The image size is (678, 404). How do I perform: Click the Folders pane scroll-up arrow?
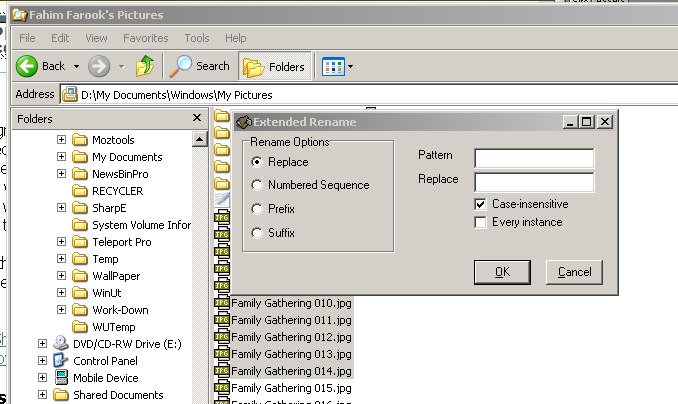point(199,139)
